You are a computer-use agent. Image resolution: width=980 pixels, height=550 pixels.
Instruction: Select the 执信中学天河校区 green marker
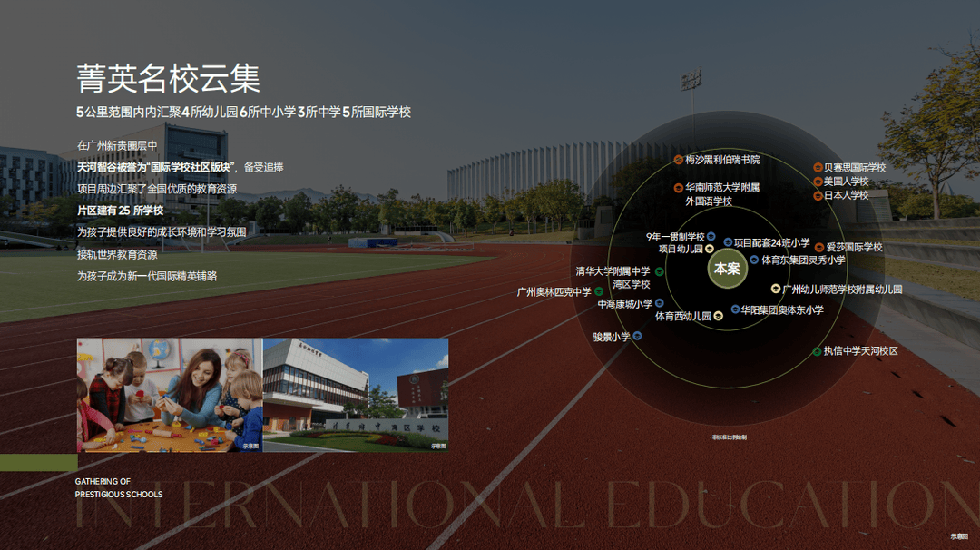coord(817,351)
